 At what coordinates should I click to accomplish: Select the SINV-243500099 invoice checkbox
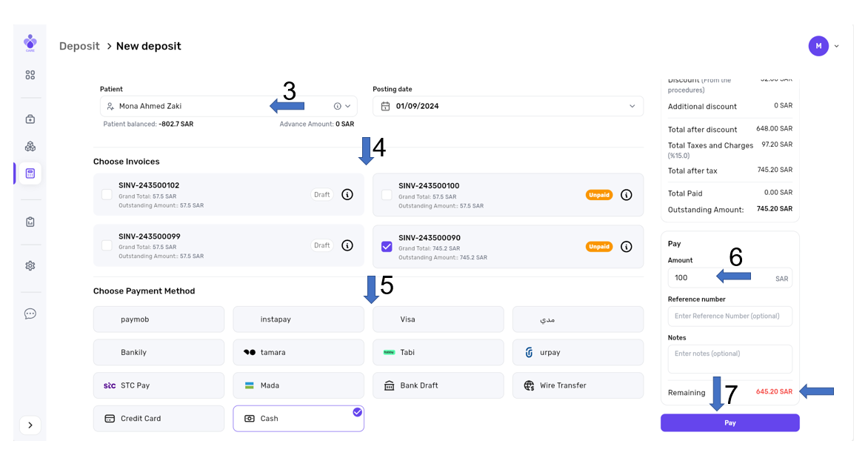point(107,245)
